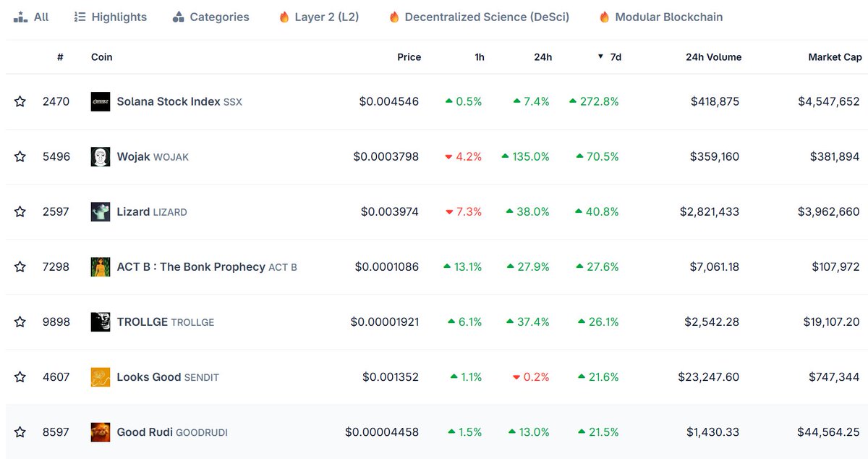
Task: Star ACT B : The Bonk Prophecy
Action: click(x=20, y=266)
